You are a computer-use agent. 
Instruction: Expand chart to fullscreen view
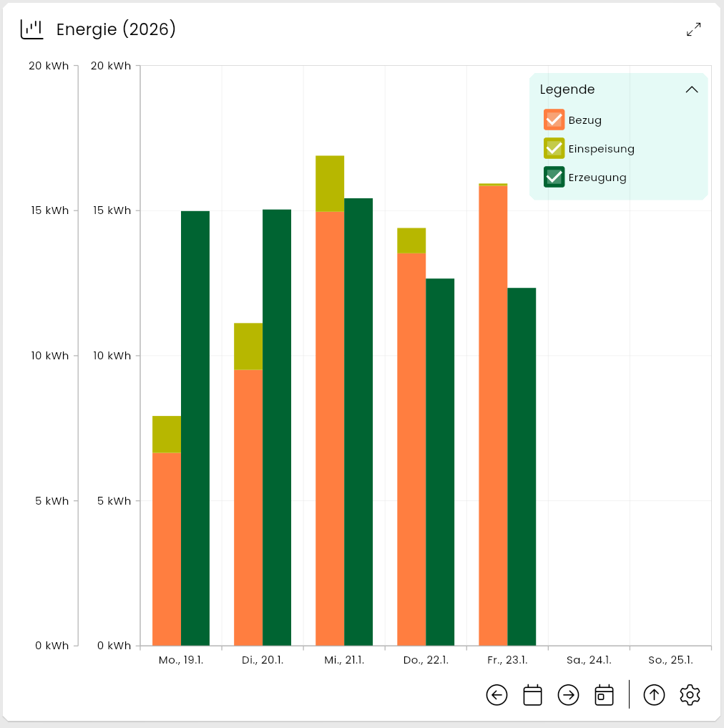click(x=693, y=29)
